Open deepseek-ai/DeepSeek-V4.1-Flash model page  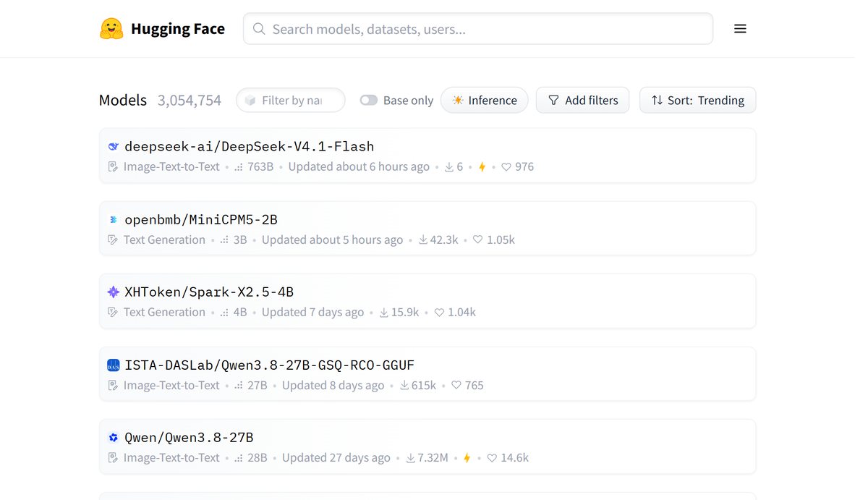tap(249, 147)
